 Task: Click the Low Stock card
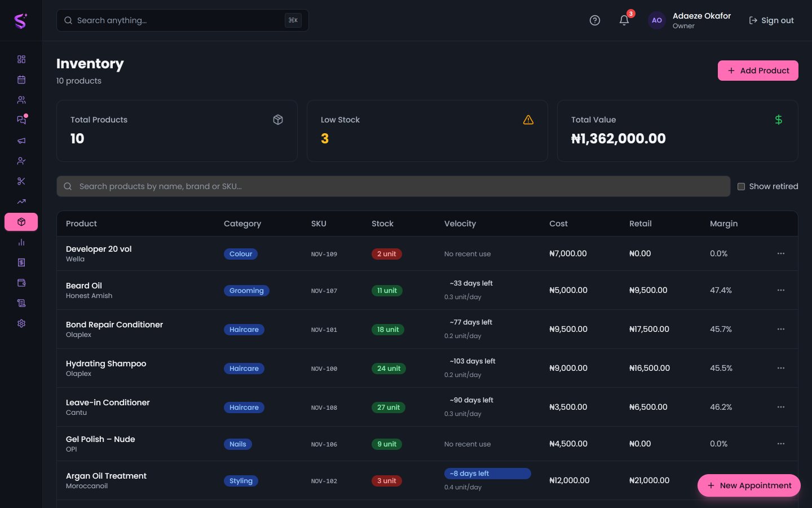click(x=427, y=131)
